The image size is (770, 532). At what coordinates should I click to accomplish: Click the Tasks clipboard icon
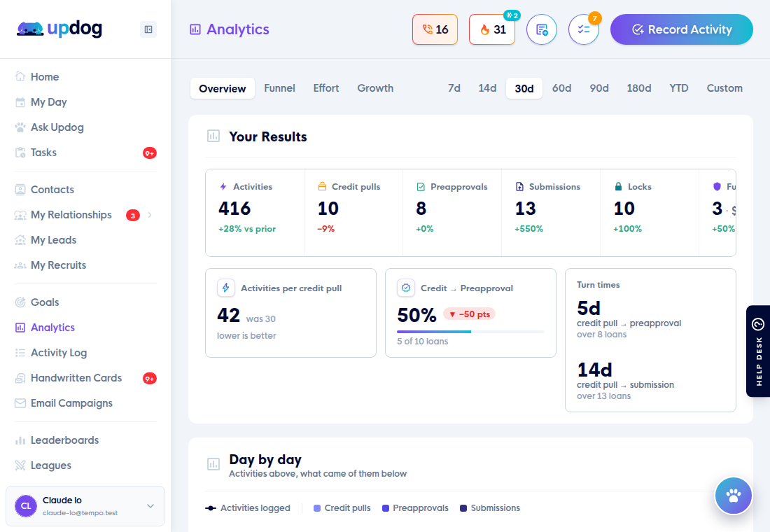point(20,153)
